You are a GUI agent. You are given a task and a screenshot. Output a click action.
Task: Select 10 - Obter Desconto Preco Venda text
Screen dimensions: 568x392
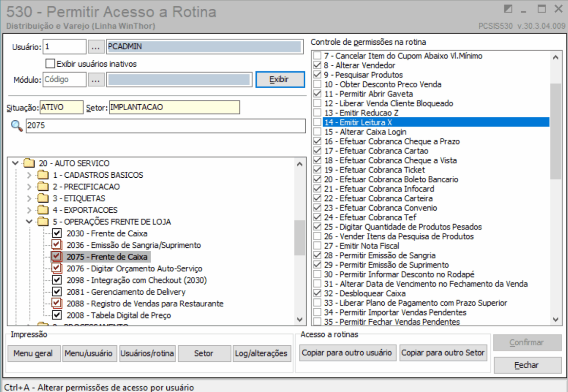[383, 84]
